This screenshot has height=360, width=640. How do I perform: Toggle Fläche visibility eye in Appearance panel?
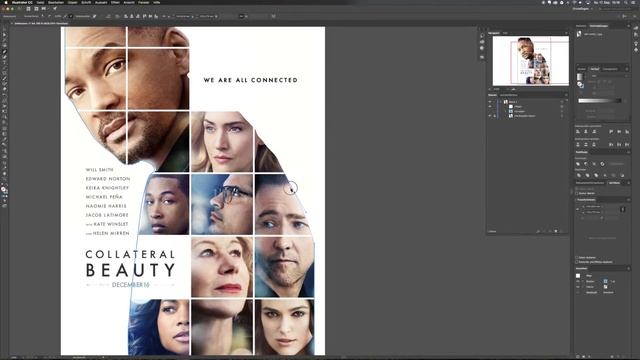(x=577, y=287)
